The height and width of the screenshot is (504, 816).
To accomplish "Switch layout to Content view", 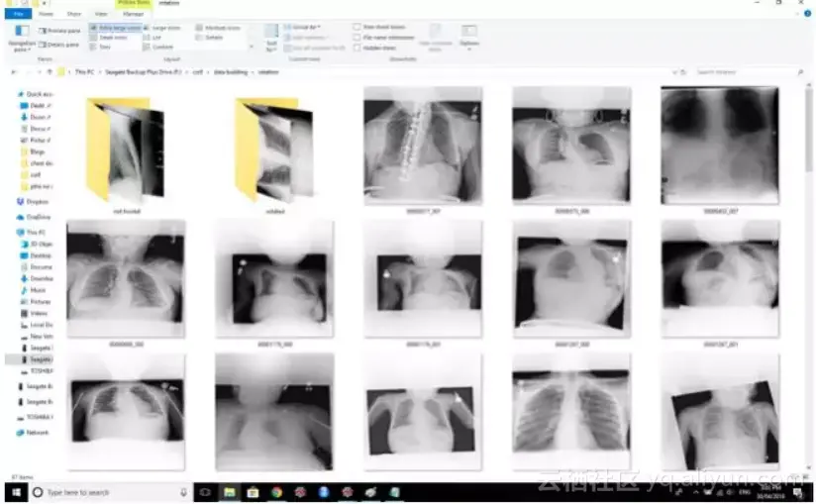I will point(158,47).
